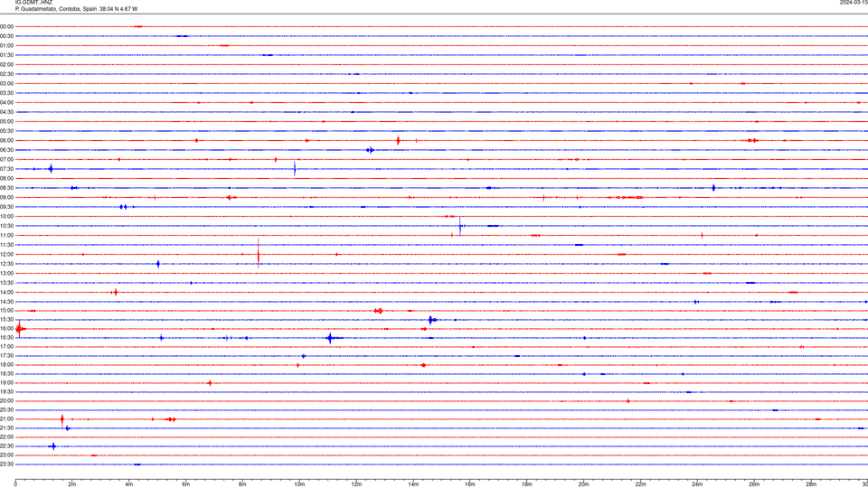Viewport: 868px width, 488px height.
Task: Select the 06:00 row label
Action: [6, 141]
